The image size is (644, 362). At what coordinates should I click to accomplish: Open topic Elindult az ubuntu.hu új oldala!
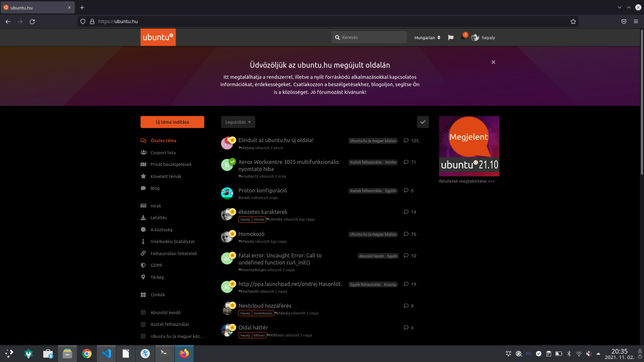[276, 140]
